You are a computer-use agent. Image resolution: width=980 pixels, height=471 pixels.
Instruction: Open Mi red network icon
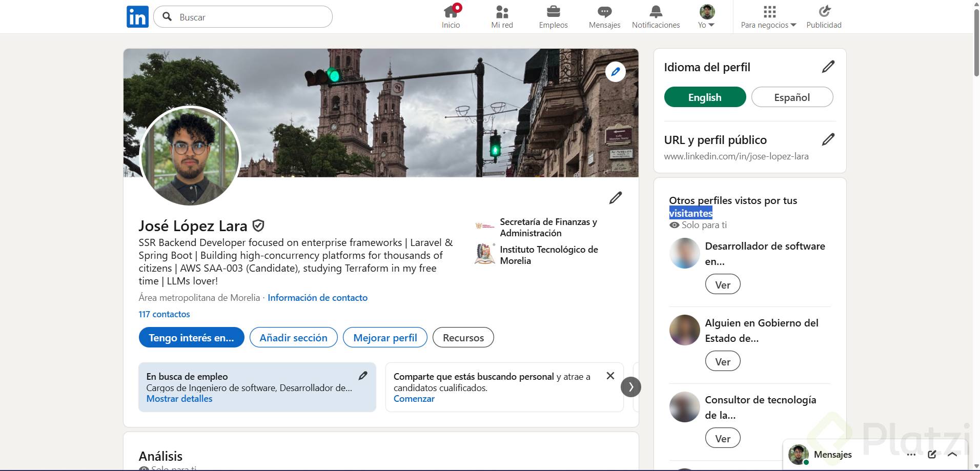502,11
